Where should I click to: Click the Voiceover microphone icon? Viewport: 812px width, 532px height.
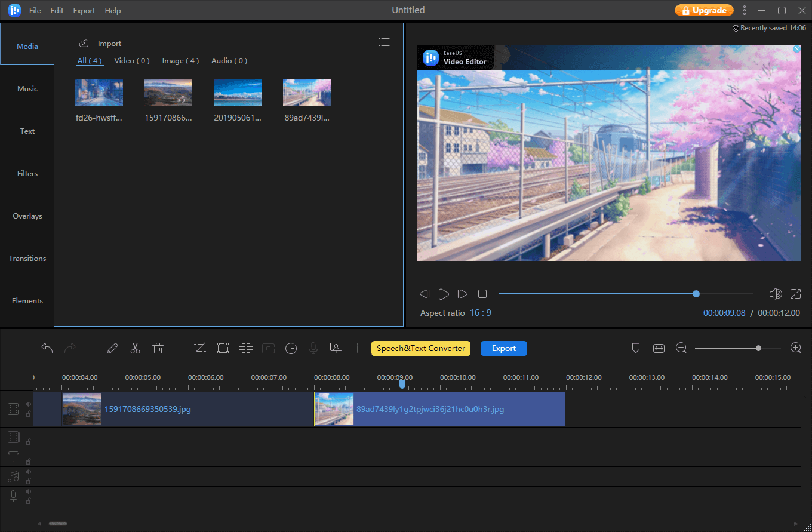pos(313,348)
